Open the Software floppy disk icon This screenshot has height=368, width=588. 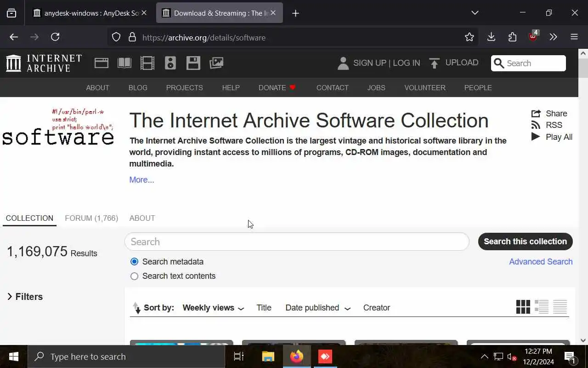pyautogui.click(x=193, y=63)
